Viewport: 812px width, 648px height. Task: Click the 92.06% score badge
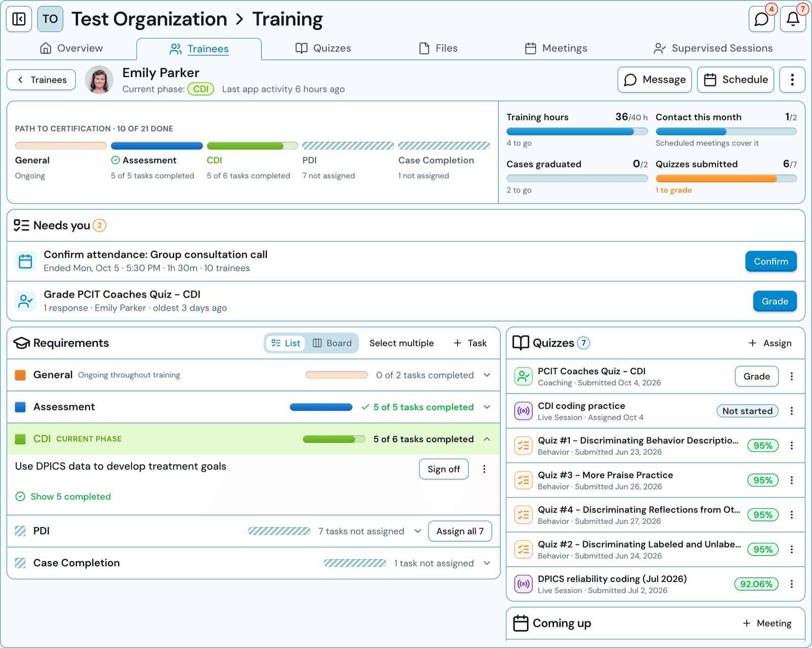point(756,584)
